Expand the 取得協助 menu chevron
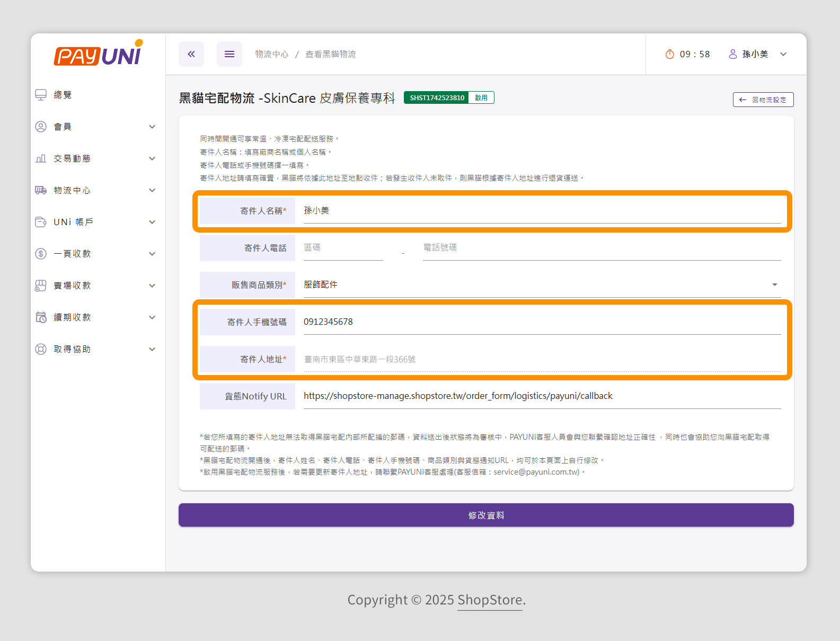 coord(152,349)
